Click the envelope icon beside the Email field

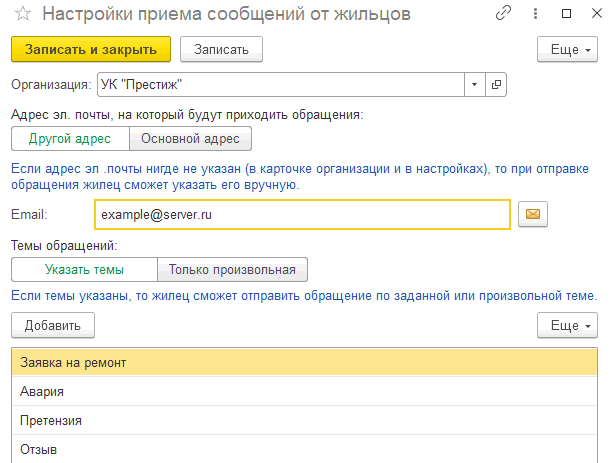(x=533, y=214)
